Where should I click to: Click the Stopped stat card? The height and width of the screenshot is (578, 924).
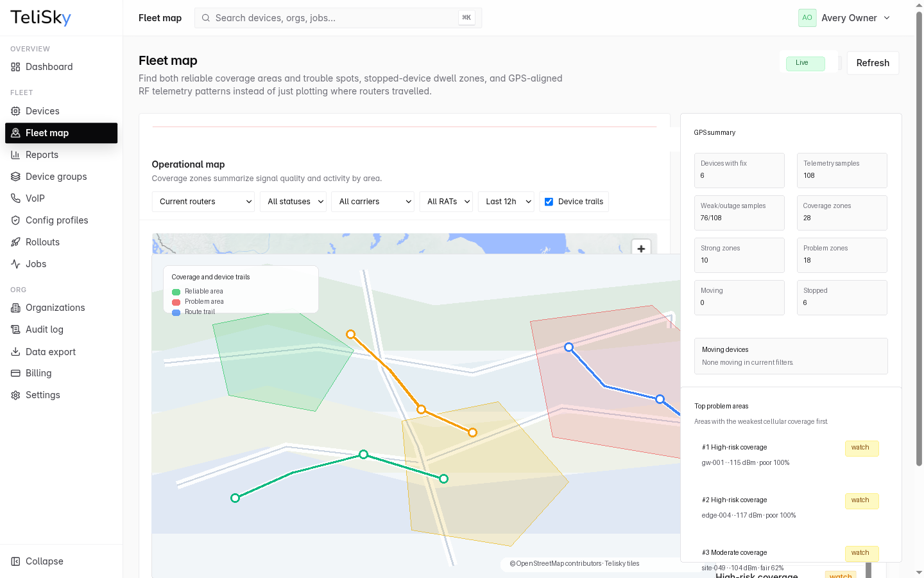842,297
